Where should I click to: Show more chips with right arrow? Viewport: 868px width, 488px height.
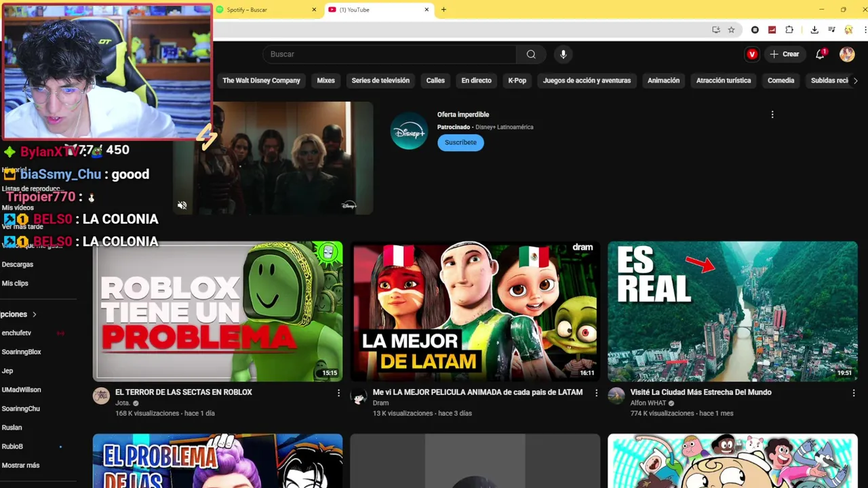[855, 81]
